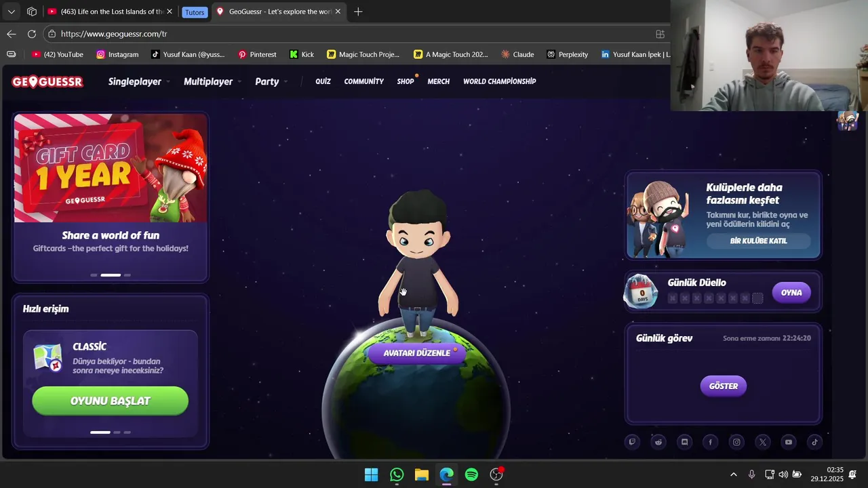The height and width of the screenshot is (488, 868).
Task: Open the WORLD CHAMPIONSHIP menu item
Action: click(499, 81)
